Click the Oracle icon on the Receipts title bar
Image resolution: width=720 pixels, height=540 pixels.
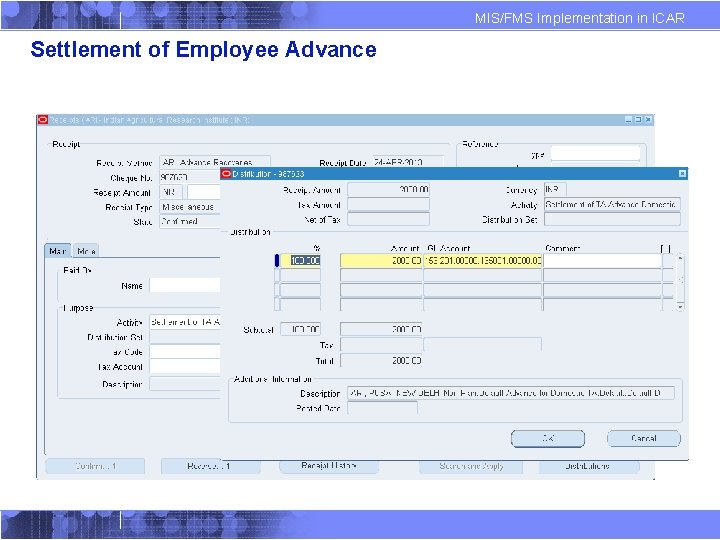[43, 120]
